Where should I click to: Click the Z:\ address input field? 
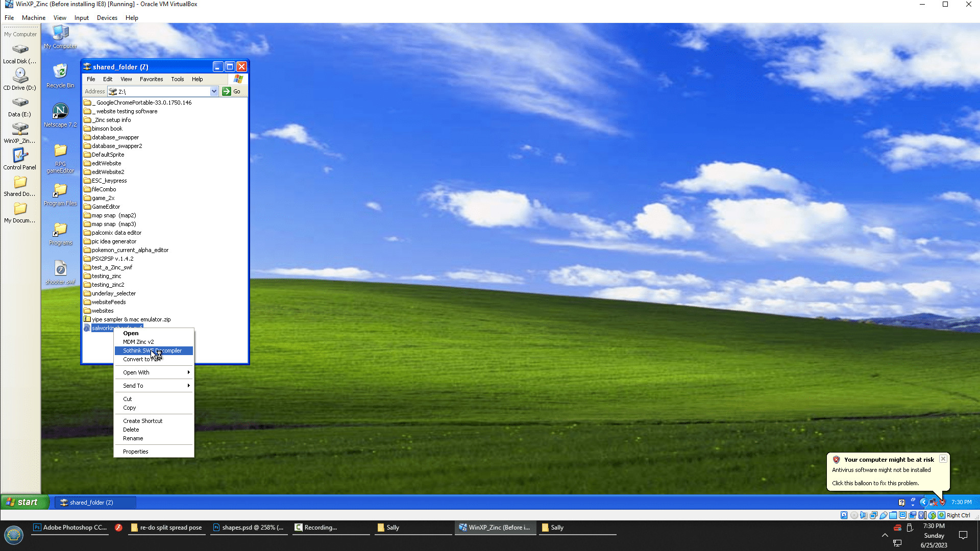click(x=163, y=91)
